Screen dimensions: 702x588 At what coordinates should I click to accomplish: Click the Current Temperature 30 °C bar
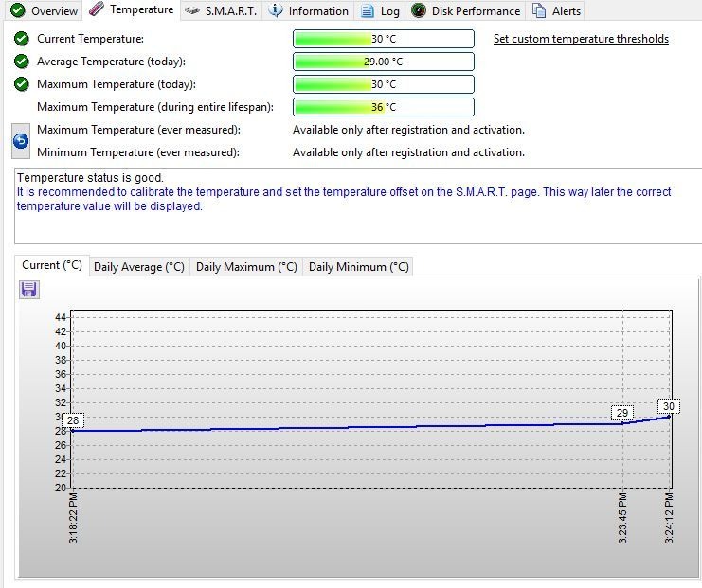(x=383, y=39)
